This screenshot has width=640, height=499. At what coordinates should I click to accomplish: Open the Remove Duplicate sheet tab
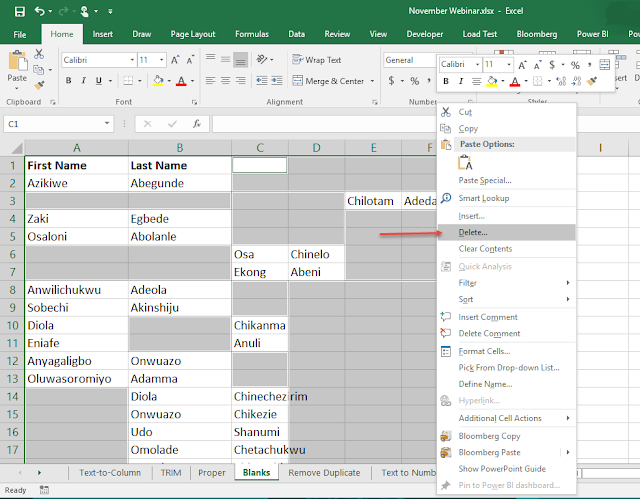point(324,472)
